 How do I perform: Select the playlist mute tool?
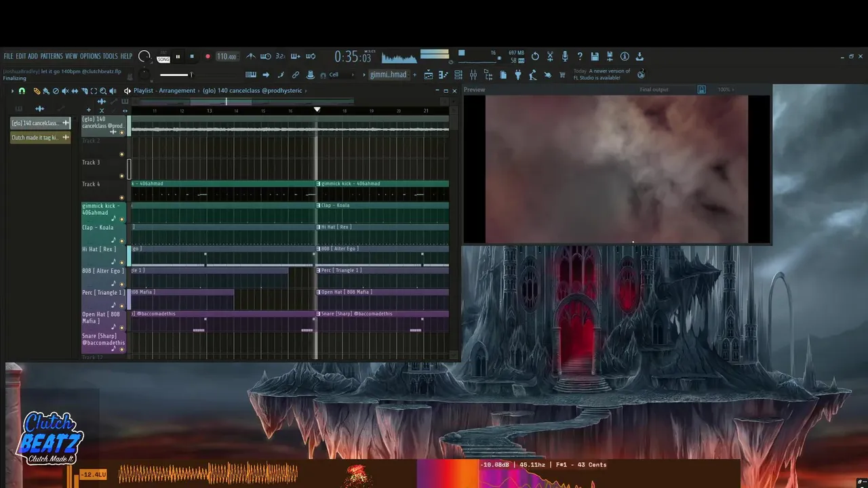65,91
